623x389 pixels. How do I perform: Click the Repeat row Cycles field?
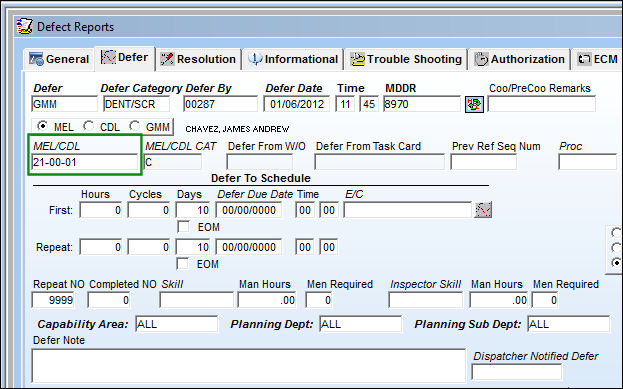(149, 247)
